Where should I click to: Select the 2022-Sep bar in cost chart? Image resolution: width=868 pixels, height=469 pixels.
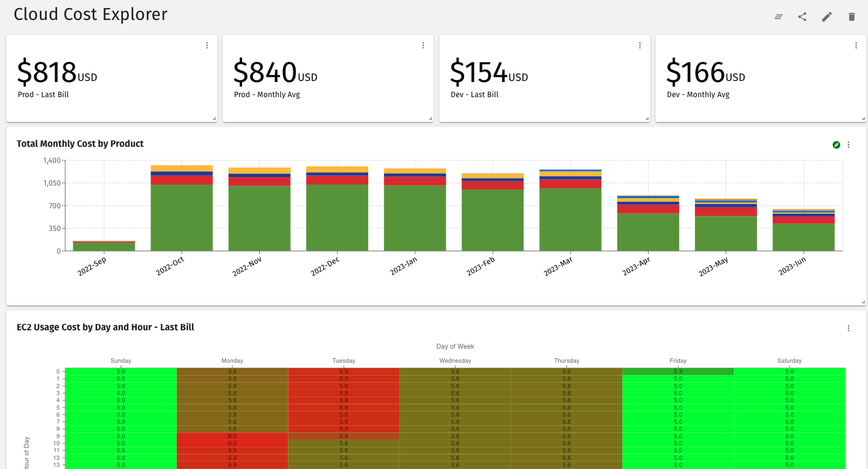pos(104,247)
